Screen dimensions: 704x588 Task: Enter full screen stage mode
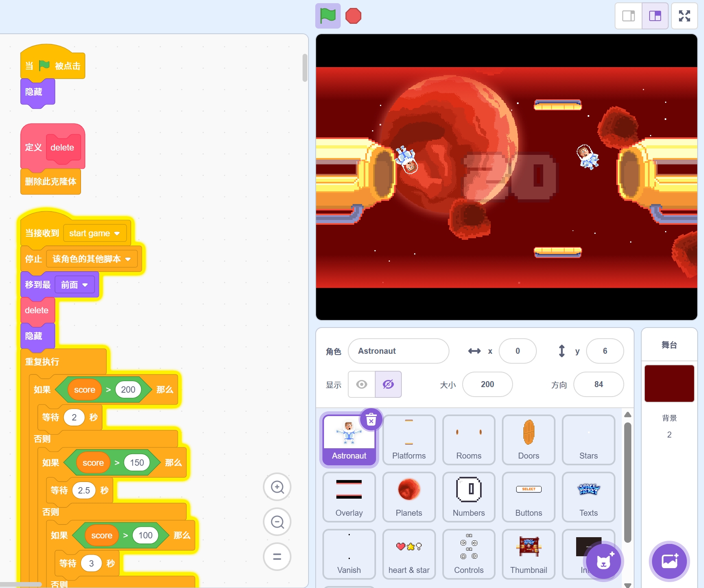(684, 16)
